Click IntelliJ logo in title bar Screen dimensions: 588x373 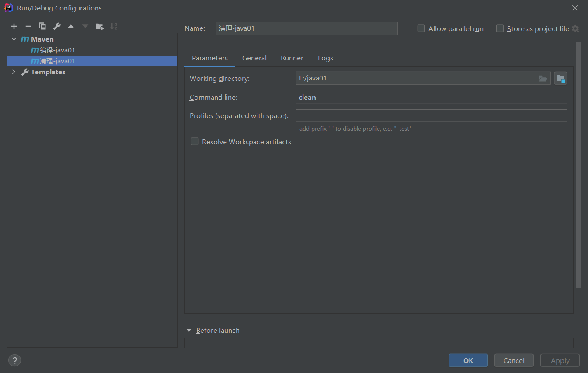pyautogui.click(x=8, y=8)
